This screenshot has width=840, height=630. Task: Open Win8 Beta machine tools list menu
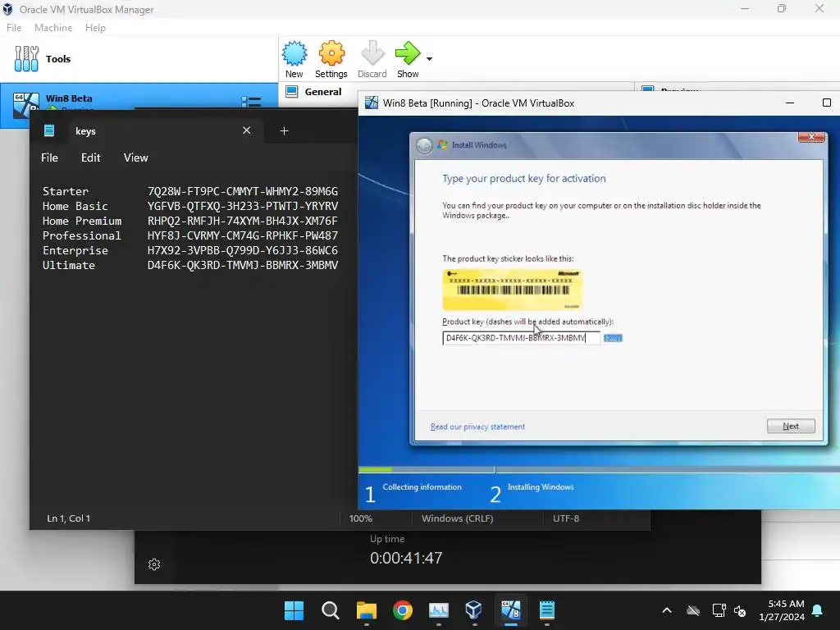point(251,101)
